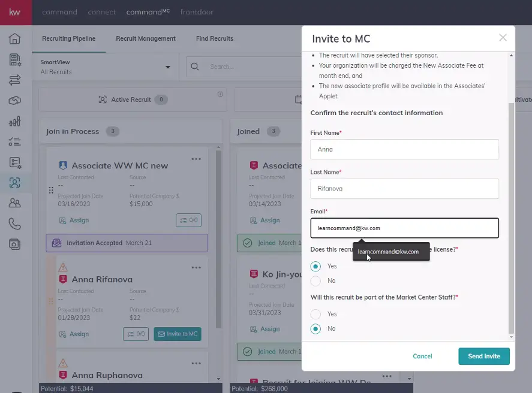Click the Last Name field with Rifanova
The height and width of the screenshot is (393, 532).
coord(404,189)
